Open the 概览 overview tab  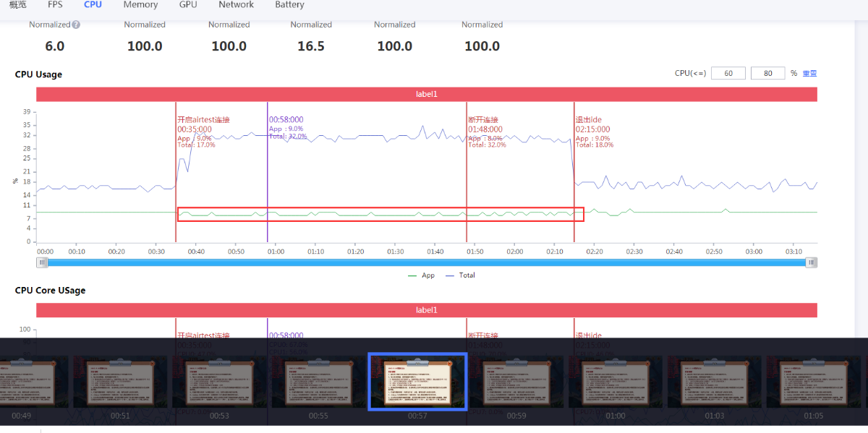point(17,4)
